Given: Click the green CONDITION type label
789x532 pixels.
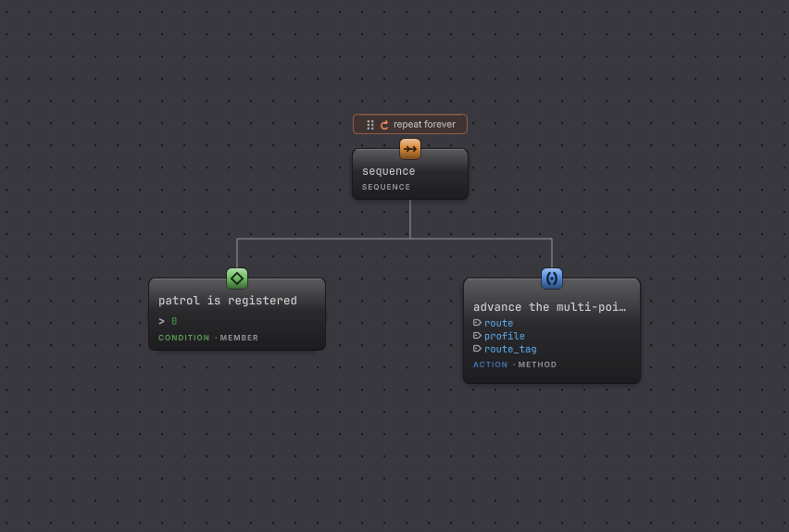Looking at the screenshot, I should (183, 338).
